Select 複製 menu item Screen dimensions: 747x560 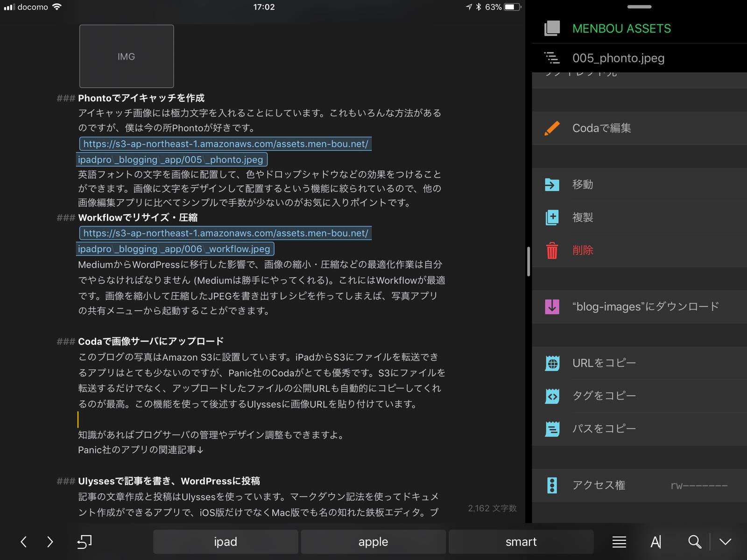point(640,217)
